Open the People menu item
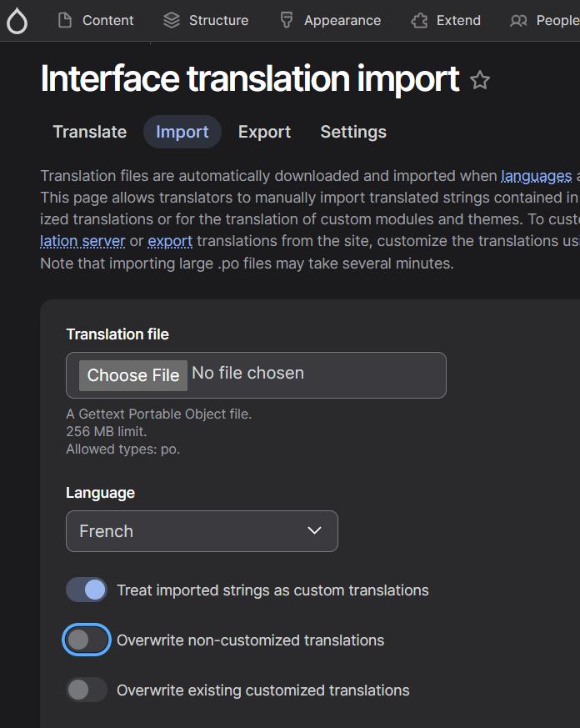580x728 pixels. pos(546,19)
